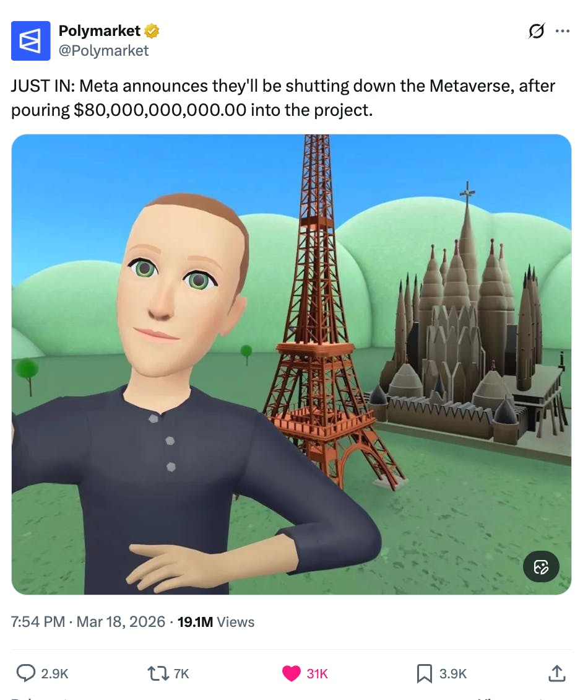
Task: Open the 2.9K replies count
Action: pos(54,673)
